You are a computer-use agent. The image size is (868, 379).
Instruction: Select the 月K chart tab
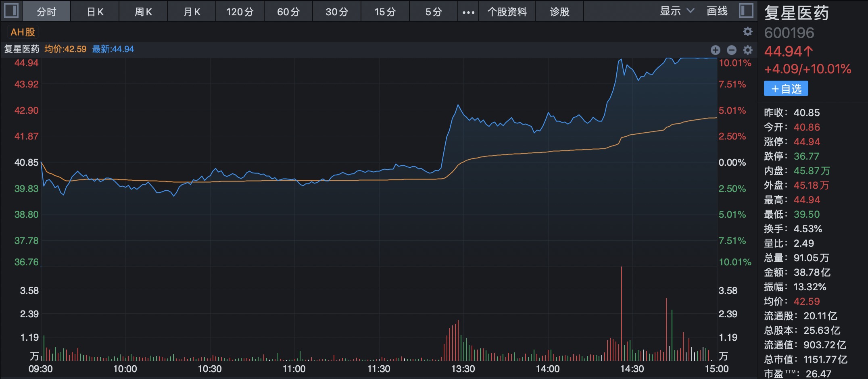point(192,11)
